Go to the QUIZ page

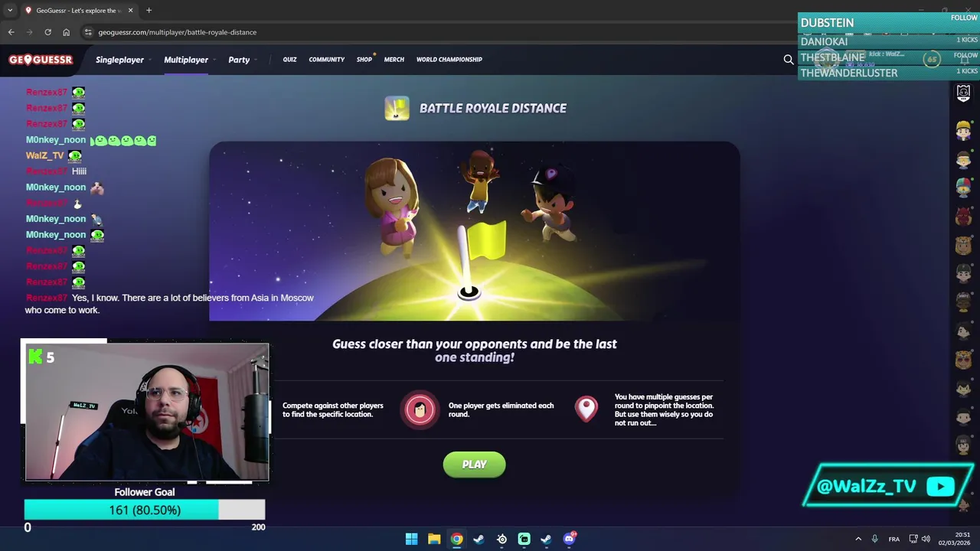click(x=289, y=60)
